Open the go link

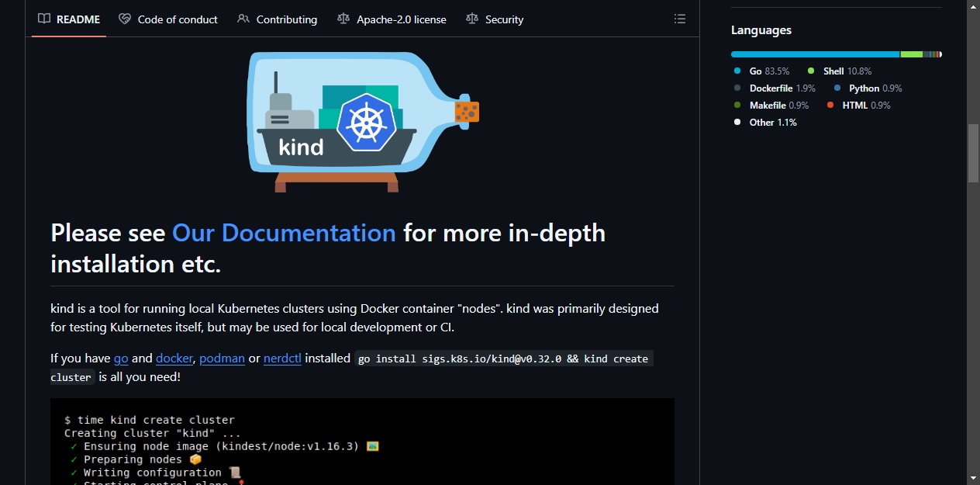coord(121,359)
